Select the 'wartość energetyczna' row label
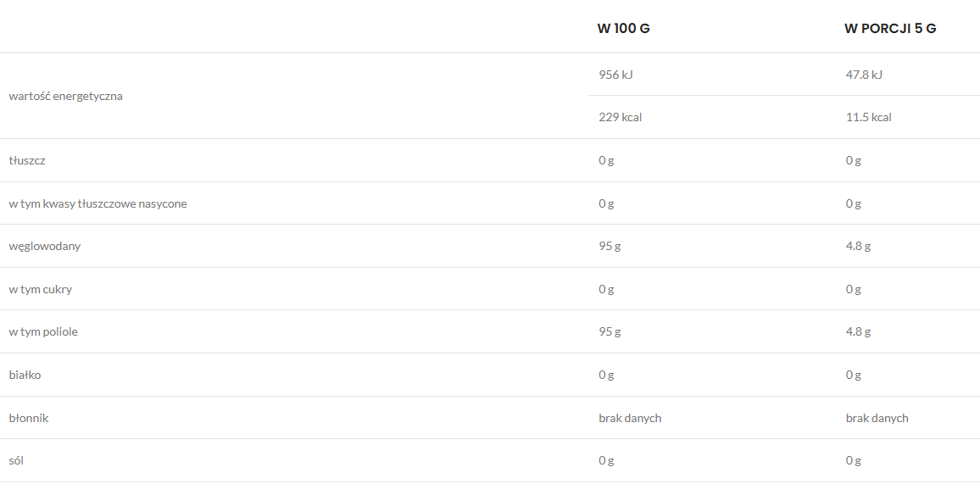Image resolution: width=980 pixels, height=484 pixels. pyautogui.click(x=66, y=96)
